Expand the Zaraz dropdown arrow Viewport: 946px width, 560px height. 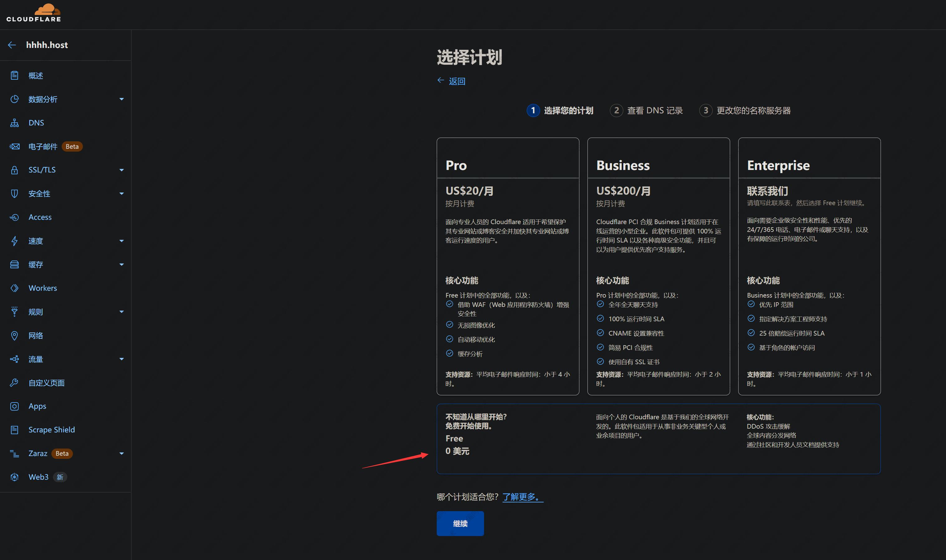(121, 454)
